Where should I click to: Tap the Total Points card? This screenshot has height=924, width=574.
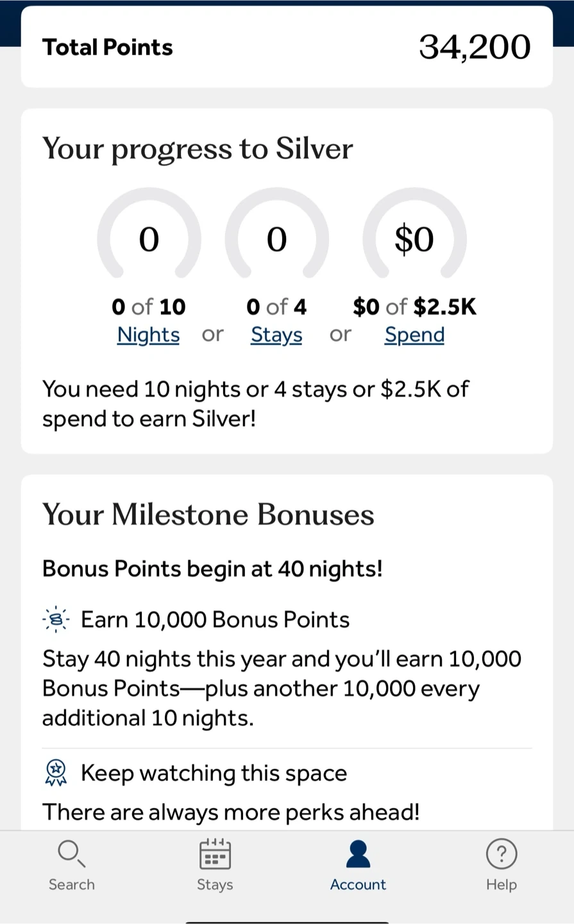[x=287, y=47]
